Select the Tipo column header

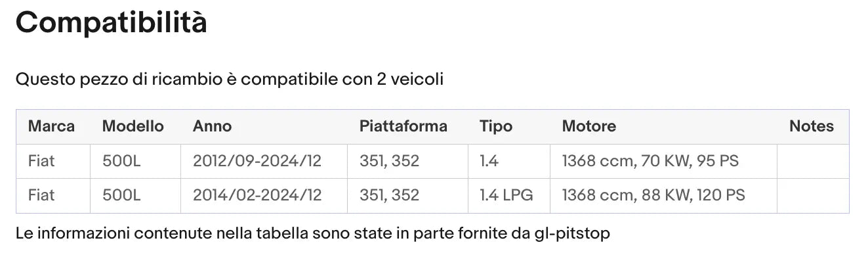[x=496, y=126]
